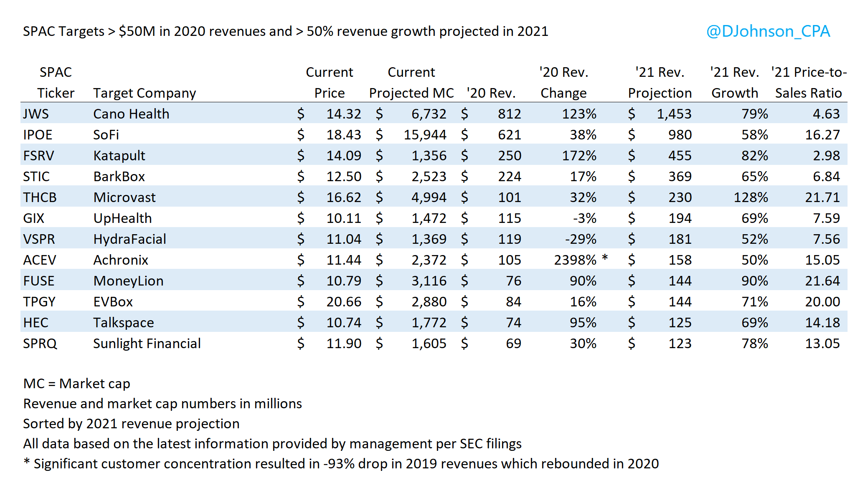Click the '21 Rev. Growth header

coord(735,83)
